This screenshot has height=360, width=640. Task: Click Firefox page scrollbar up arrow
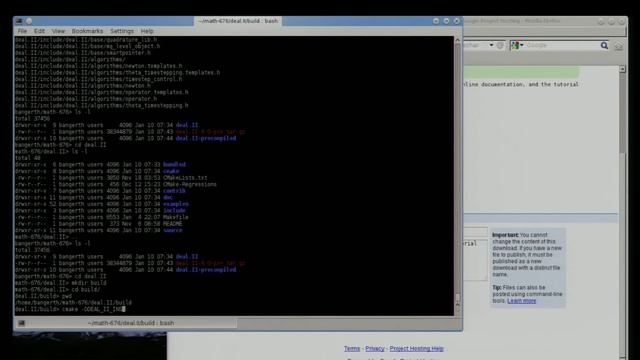click(x=622, y=69)
